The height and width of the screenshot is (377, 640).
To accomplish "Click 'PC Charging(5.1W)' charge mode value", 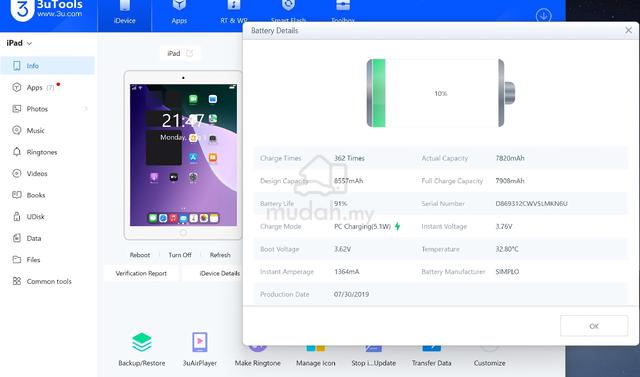I will click(x=362, y=226).
